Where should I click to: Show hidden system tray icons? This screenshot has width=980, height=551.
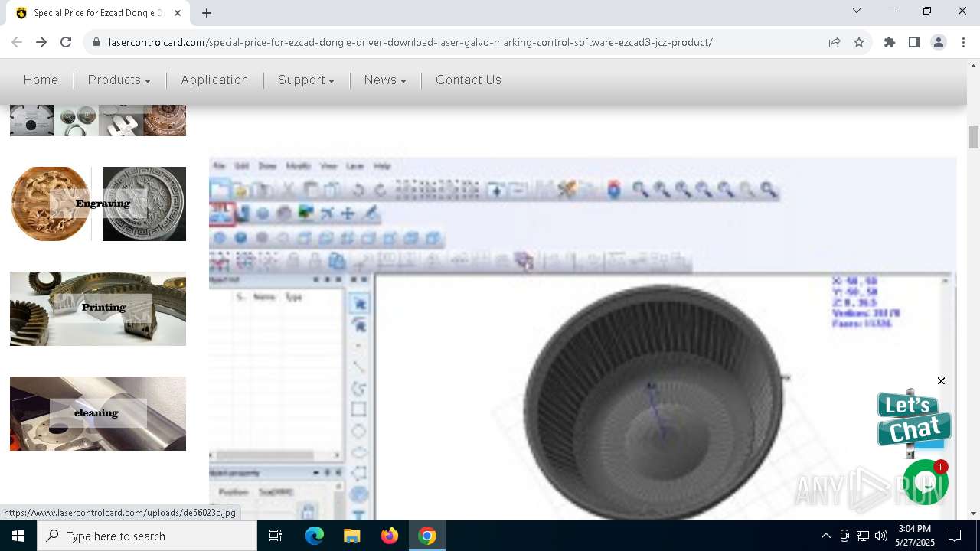click(x=825, y=536)
